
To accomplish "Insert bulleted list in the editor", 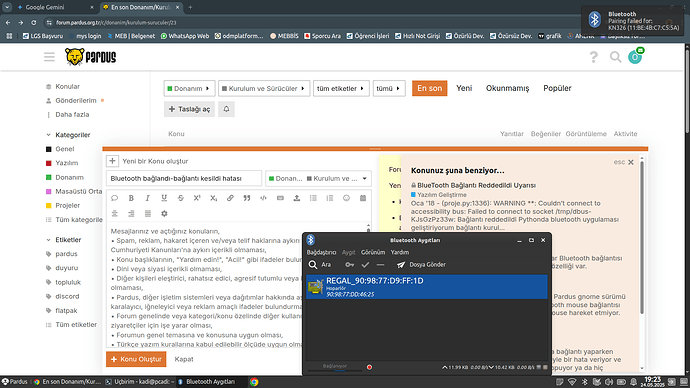I will click(313, 198).
